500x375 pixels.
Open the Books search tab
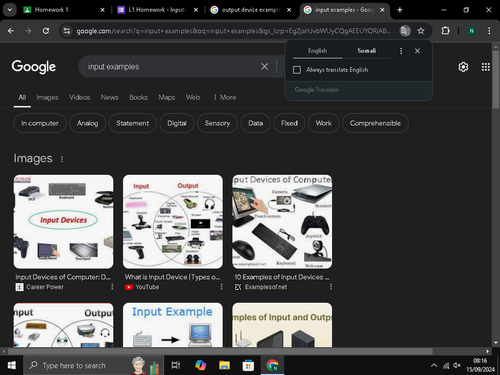coord(139,97)
